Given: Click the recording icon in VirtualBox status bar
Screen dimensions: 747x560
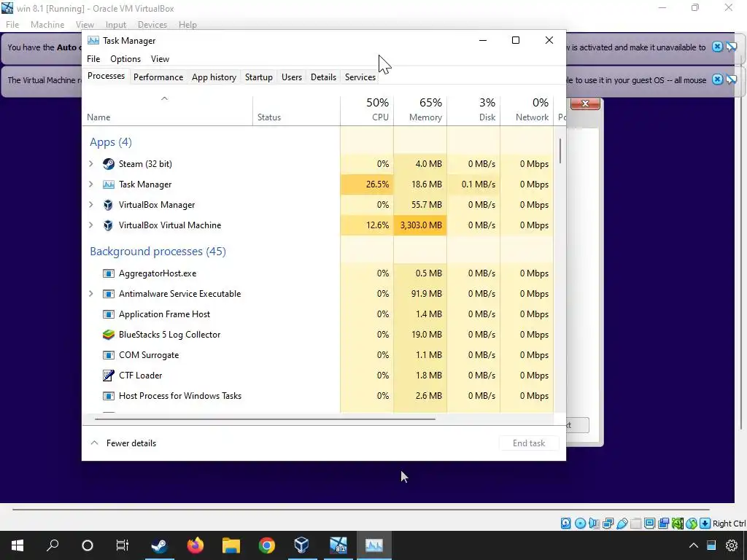Looking at the screenshot, I should (663, 524).
